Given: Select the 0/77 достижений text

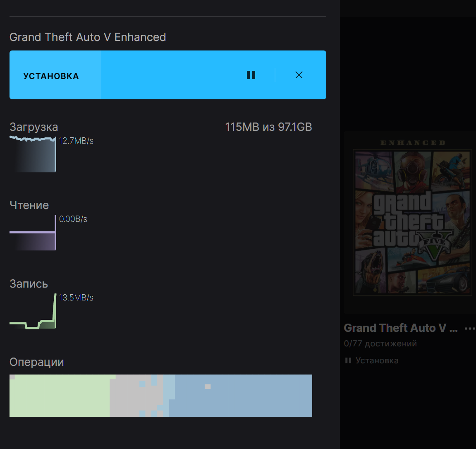Looking at the screenshot, I should click(x=380, y=343).
